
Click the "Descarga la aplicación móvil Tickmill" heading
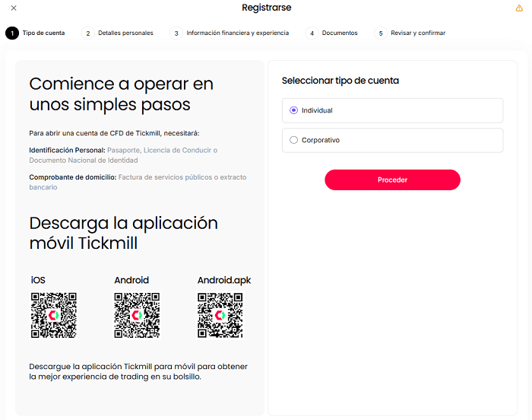[123, 233]
